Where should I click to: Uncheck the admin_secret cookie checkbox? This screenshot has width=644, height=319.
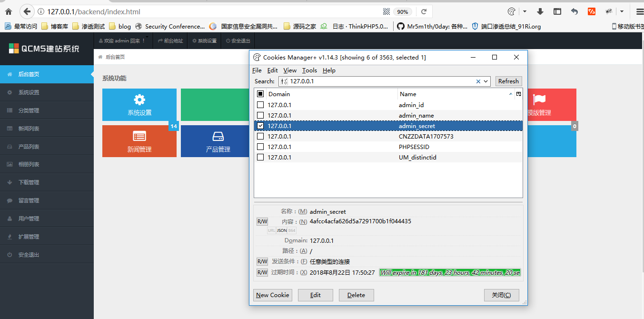(x=260, y=126)
